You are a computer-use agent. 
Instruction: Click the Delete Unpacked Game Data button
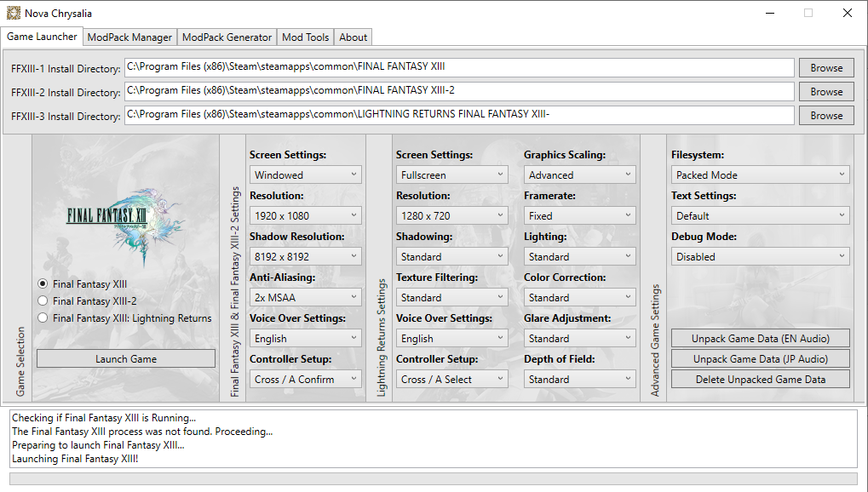coord(761,379)
